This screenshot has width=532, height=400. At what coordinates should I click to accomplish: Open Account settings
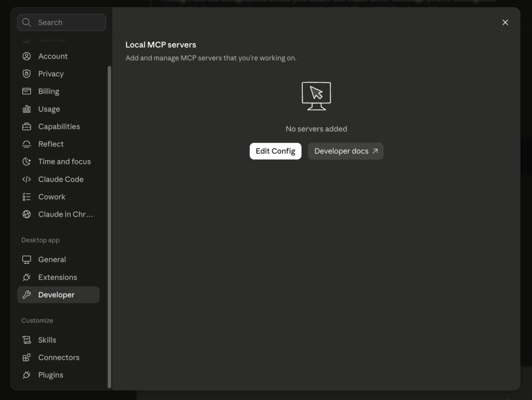pyautogui.click(x=58, y=56)
